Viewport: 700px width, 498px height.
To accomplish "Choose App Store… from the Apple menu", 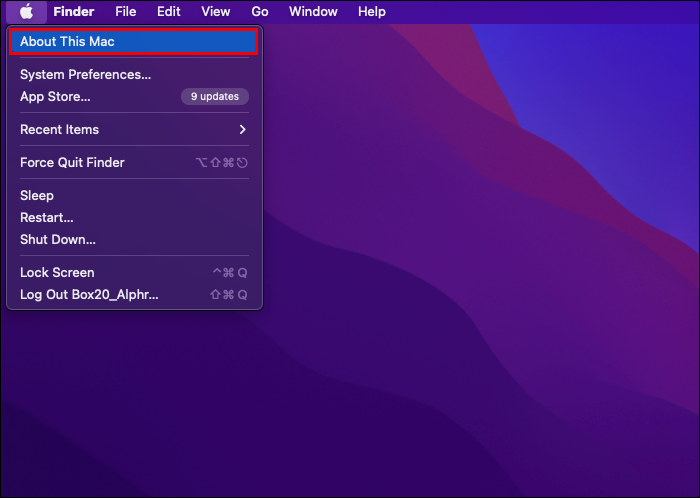I will [x=133, y=96].
